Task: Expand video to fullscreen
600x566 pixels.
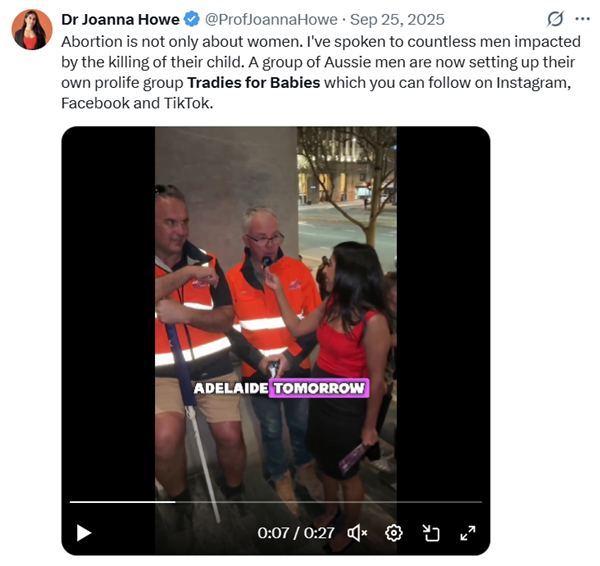Action: pyautogui.click(x=468, y=533)
